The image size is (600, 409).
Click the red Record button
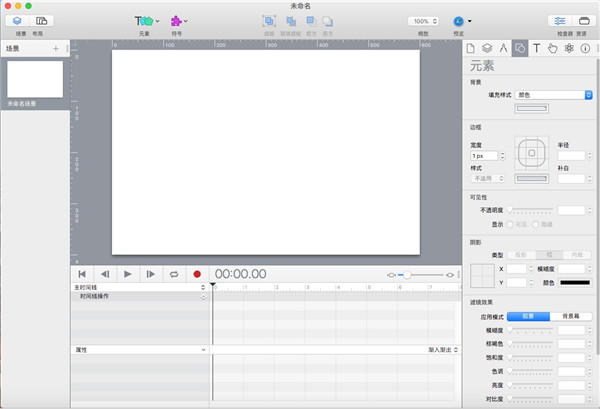click(197, 274)
